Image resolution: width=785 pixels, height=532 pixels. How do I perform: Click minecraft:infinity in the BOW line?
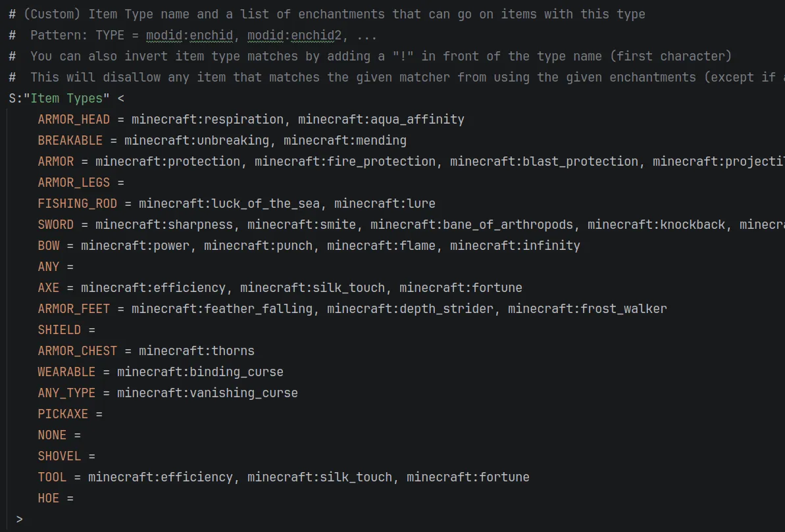[x=515, y=246]
